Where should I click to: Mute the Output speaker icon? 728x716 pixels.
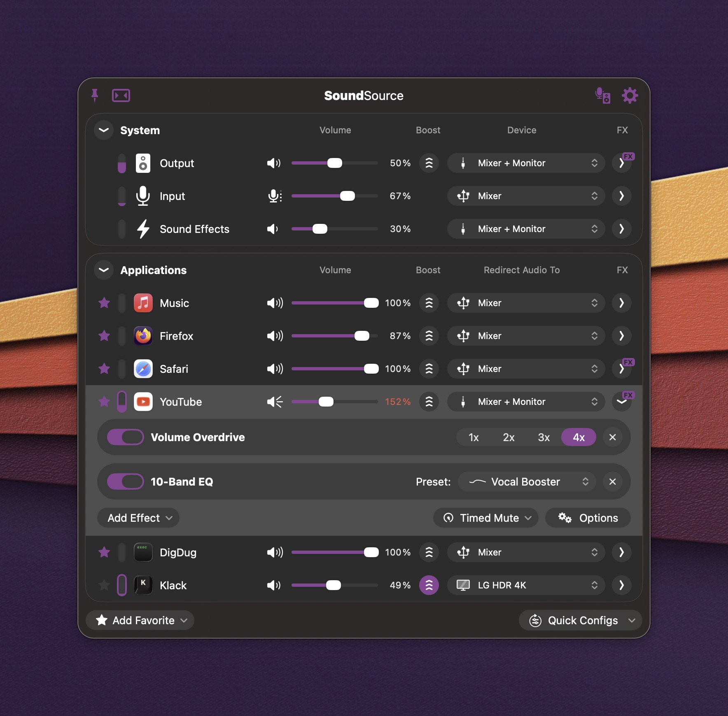274,163
